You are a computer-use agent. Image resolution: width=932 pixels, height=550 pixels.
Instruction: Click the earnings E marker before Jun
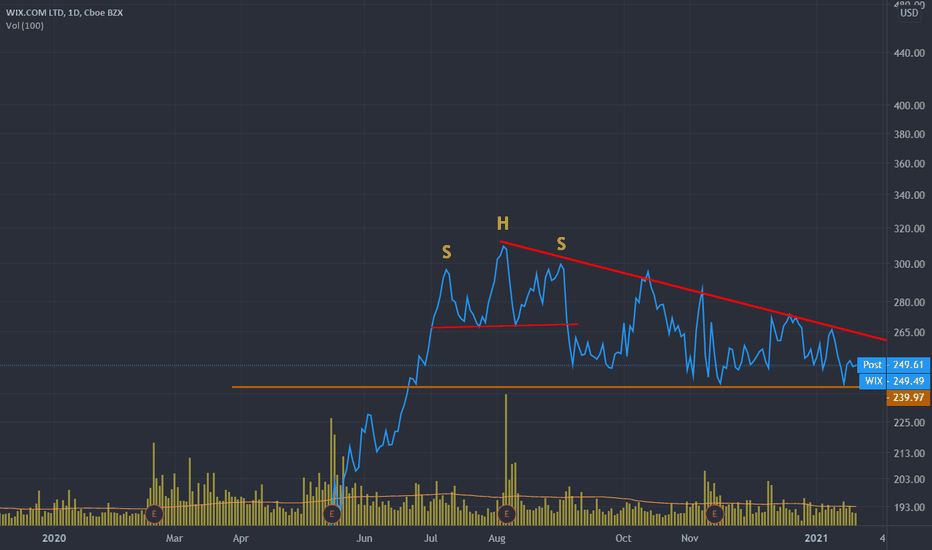[332, 514]
